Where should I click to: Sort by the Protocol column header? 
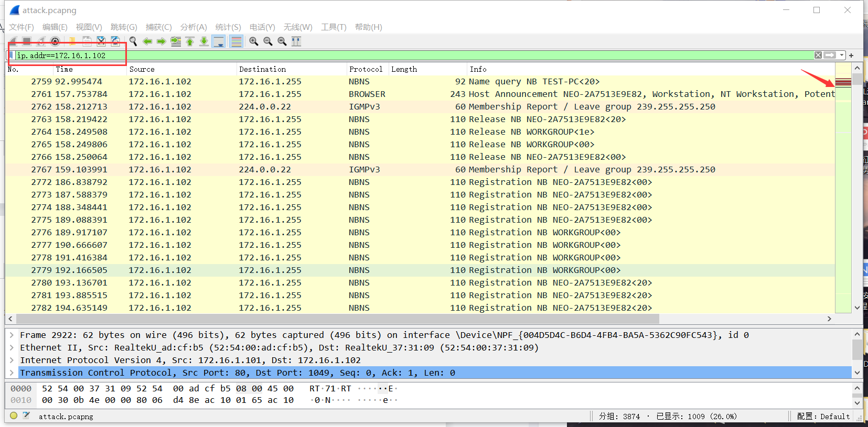367,69
